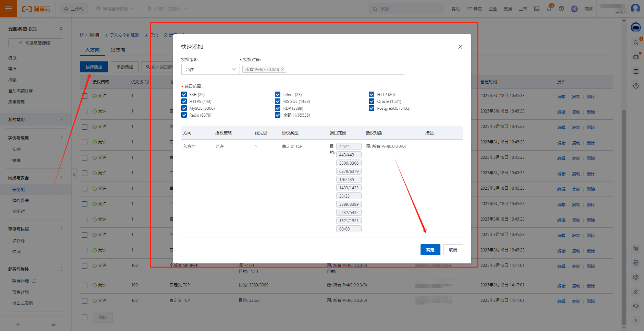Screen dimensions: 644x331
Task: Switch to the 出方向 tab
Action: pos(118,50)
